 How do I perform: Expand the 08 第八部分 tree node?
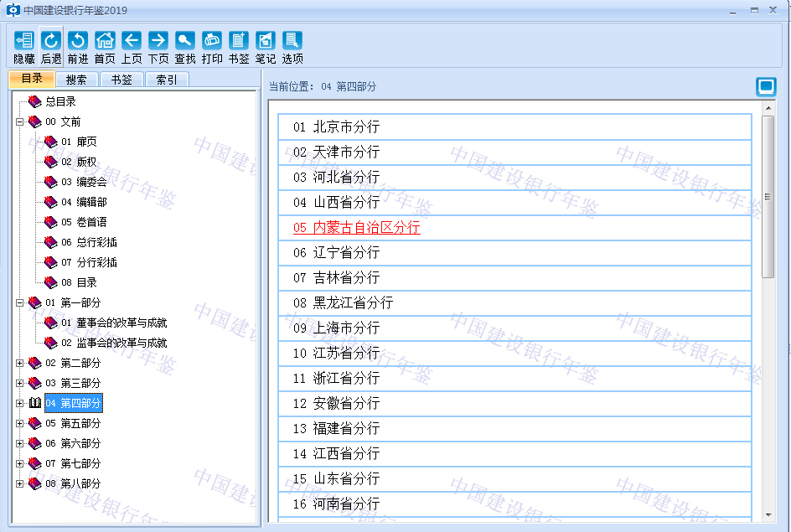coord(19,483)
